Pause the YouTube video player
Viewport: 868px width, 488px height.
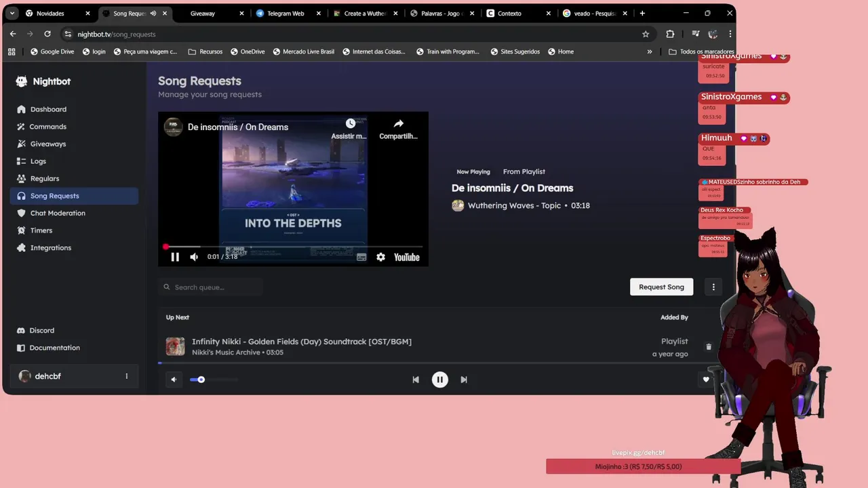tap(175, 257)
